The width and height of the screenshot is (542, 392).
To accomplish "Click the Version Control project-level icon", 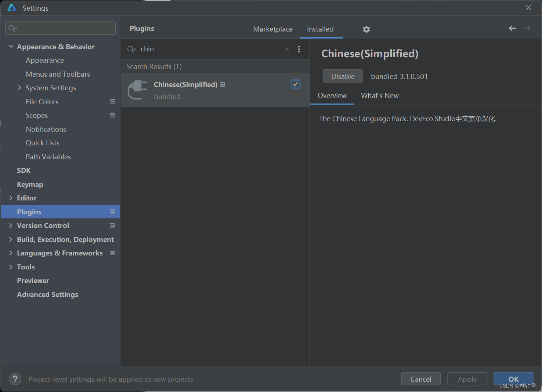I will 112,225.
